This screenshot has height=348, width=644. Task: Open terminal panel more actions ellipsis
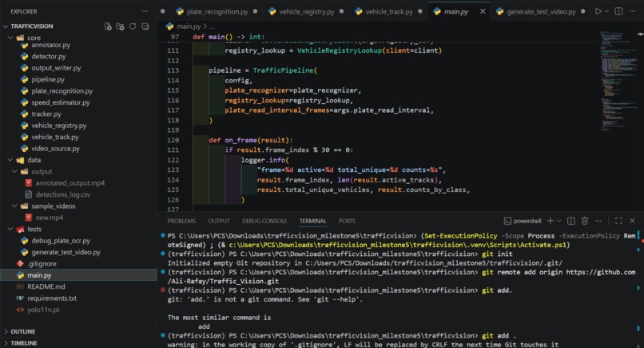(x=598, y=221)
